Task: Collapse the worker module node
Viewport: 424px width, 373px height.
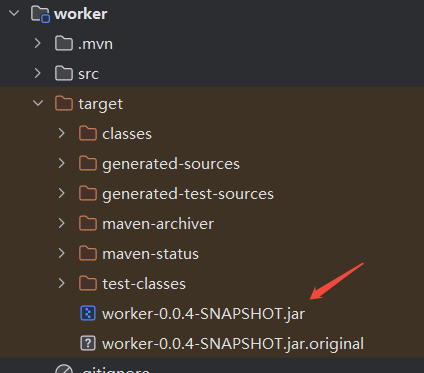Action: pos(14,13)
